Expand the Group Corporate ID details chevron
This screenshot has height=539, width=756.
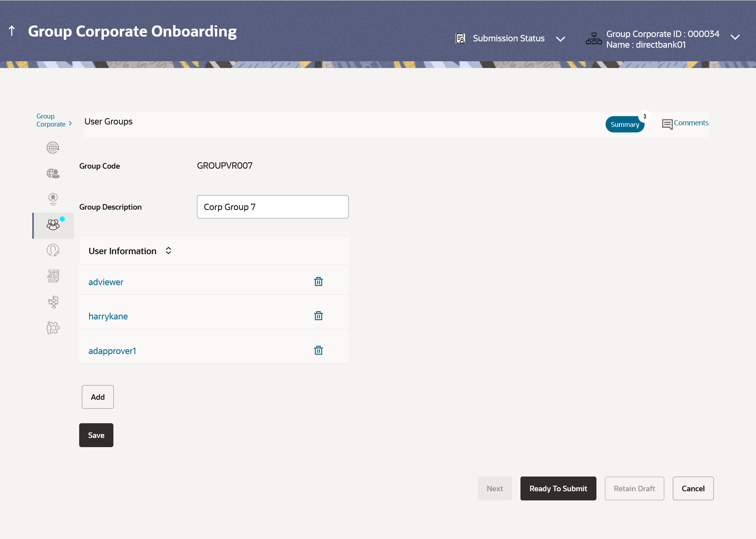pyautogui.click(x=735, y=37)
